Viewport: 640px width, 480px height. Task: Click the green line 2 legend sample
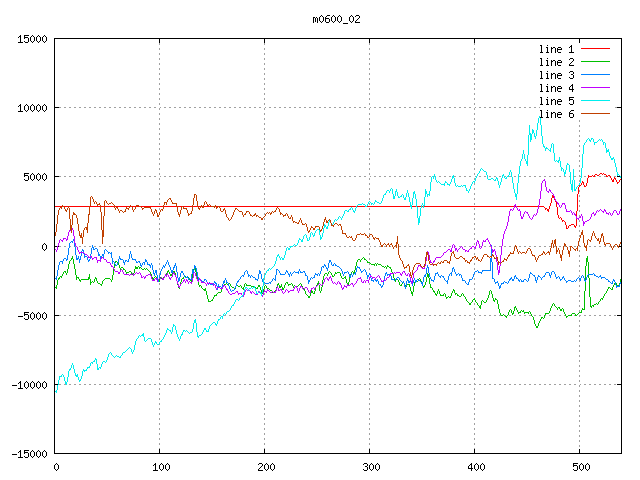(595, 62)
